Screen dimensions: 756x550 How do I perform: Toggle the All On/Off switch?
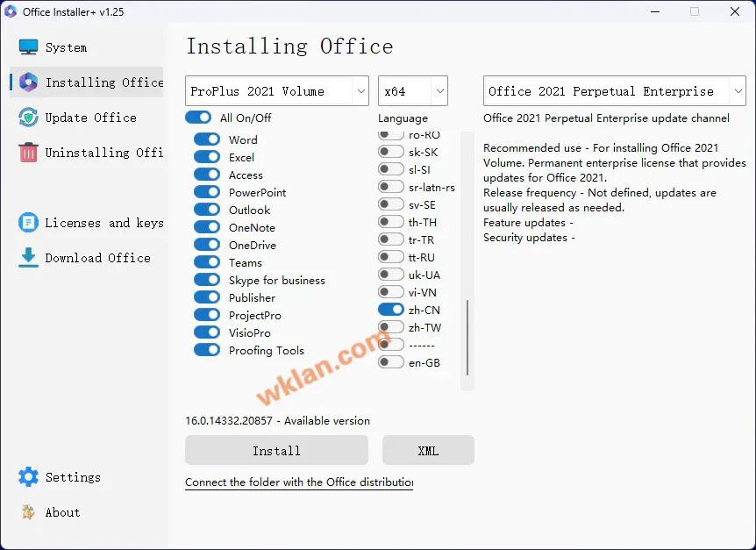pos(198,118)
